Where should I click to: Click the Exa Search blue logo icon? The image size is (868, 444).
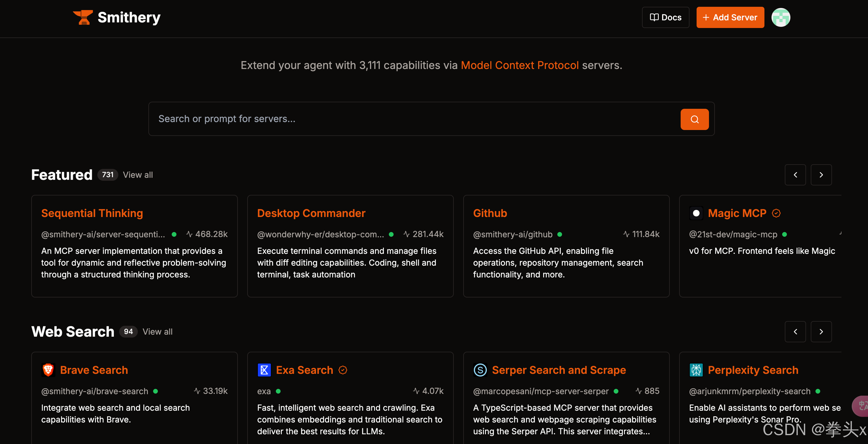(x=264, y=370)
